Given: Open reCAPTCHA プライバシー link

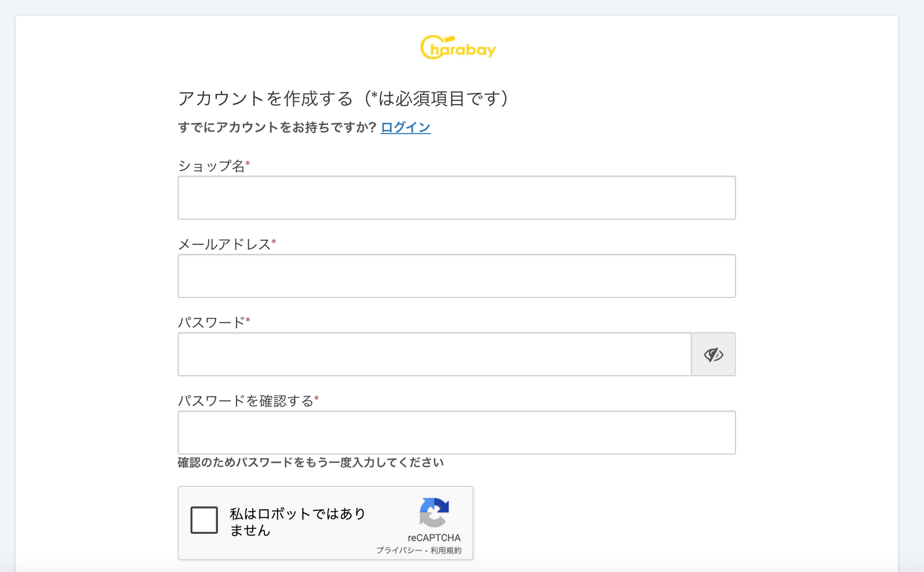Looking at the screenshot, I should (x=399, y=550).
